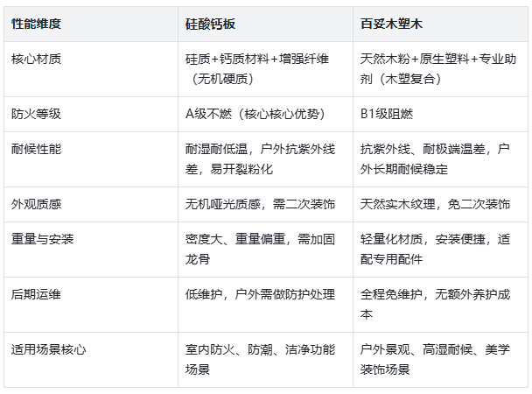
Task: Select the 天然木粉+原生塑料 cell
Action: point(433,69)
